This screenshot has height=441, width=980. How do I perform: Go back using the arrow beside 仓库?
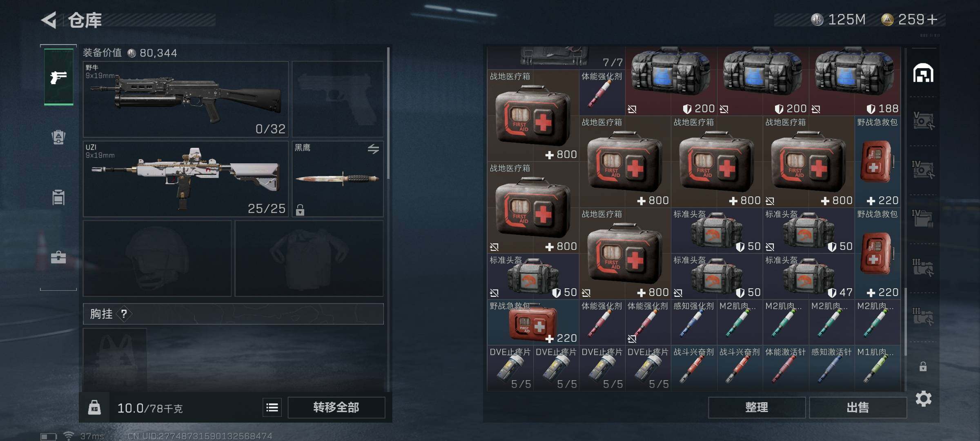click(x=49, y=20)
